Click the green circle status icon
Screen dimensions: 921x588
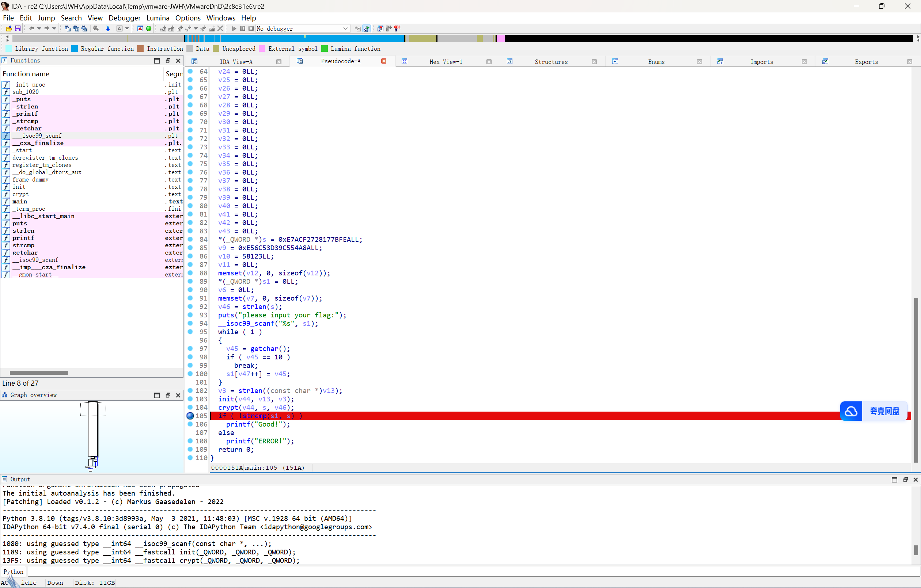(x=149, y=29)
